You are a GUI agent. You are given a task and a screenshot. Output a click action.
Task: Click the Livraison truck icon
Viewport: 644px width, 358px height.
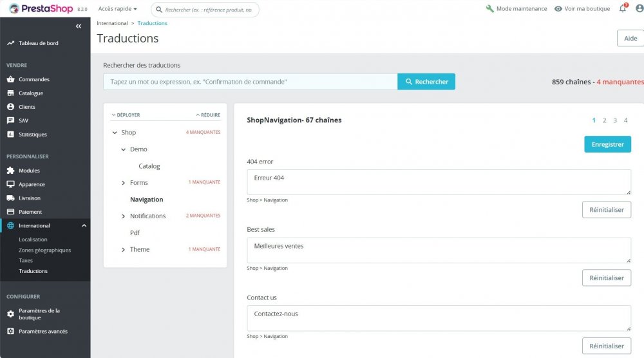click(10, 198)
